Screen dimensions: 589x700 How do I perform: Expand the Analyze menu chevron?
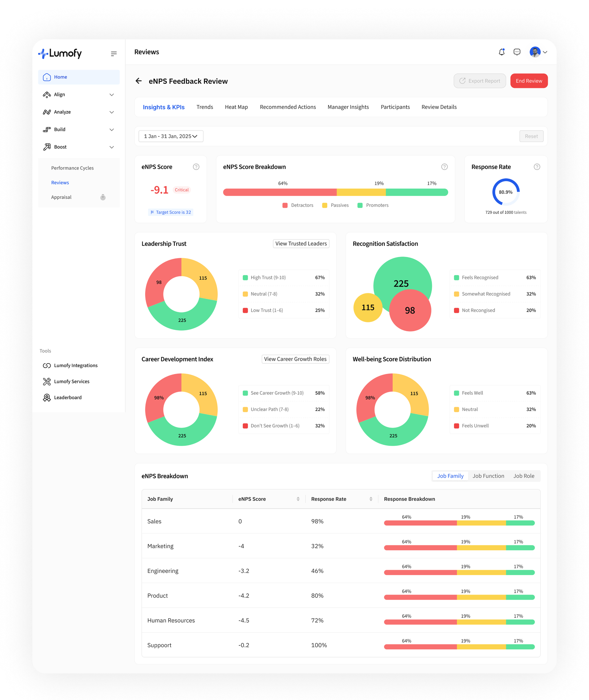point(112,112)
